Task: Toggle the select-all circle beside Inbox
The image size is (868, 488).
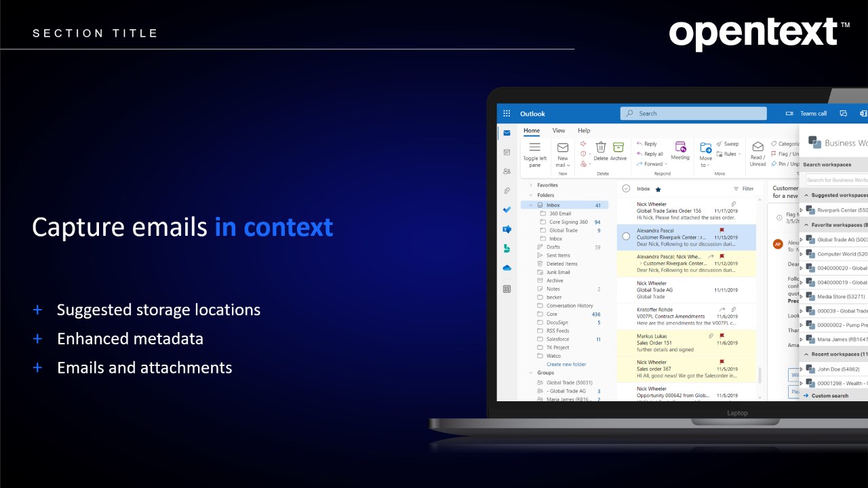Action: (626, 188)
